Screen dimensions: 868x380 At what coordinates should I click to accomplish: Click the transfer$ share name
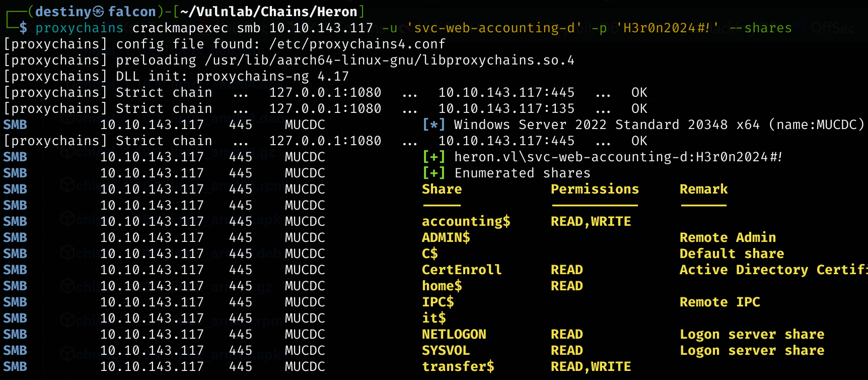pos(458,366)
